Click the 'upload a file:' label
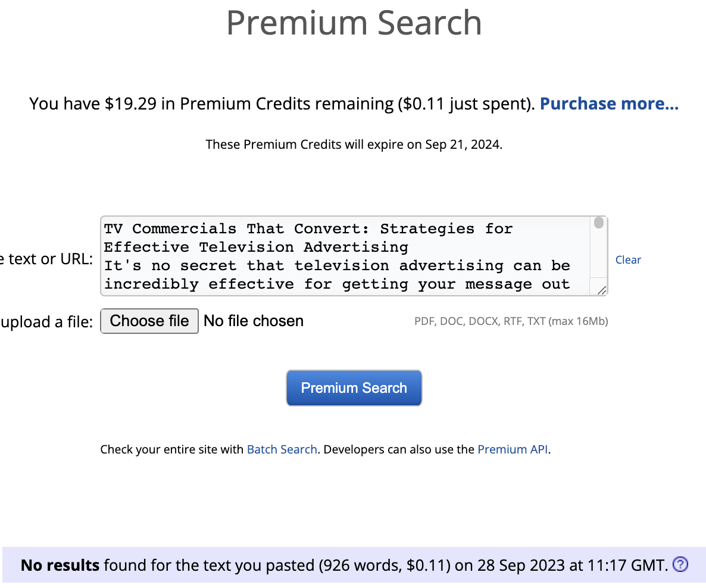 [48, 322]
